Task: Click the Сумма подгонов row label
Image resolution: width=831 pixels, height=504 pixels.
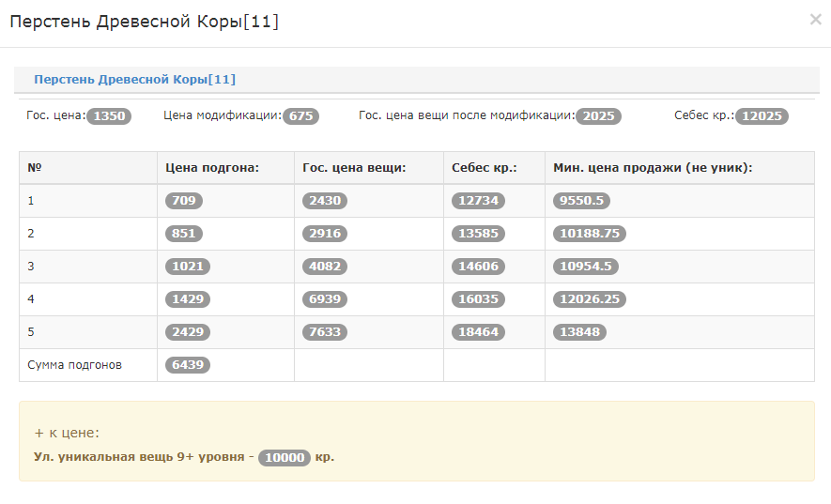Action: coord(74,365)
